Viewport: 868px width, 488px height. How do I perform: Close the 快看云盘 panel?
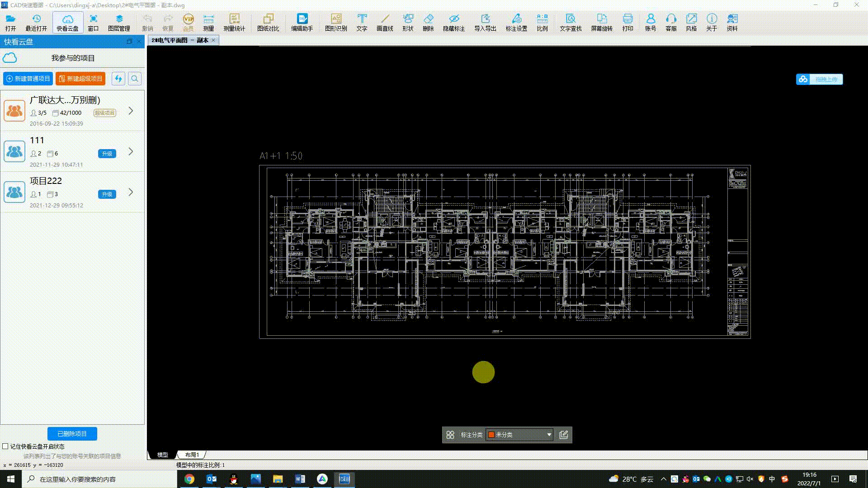139,42
